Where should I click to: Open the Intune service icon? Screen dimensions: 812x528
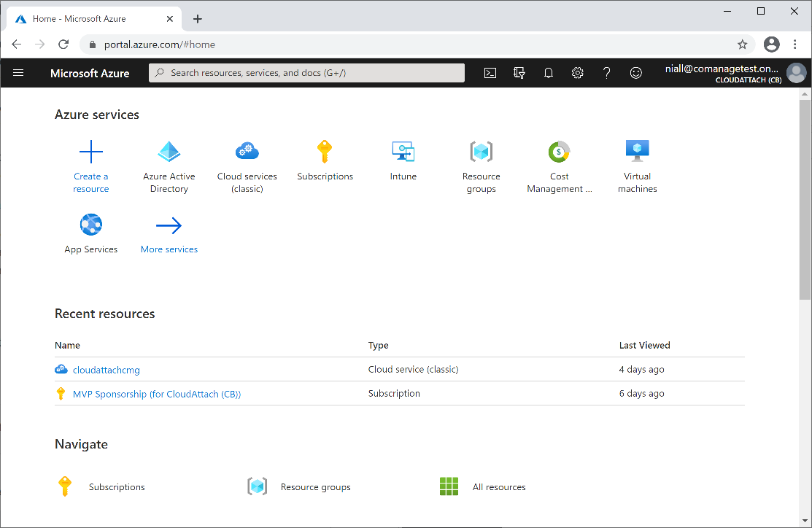click(x=403, y=151)
